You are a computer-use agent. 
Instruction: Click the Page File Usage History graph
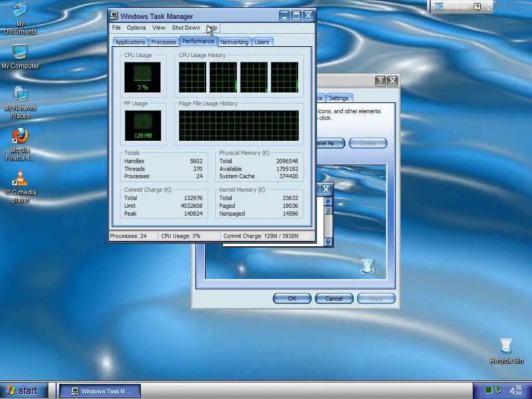(x=239, y=126)
